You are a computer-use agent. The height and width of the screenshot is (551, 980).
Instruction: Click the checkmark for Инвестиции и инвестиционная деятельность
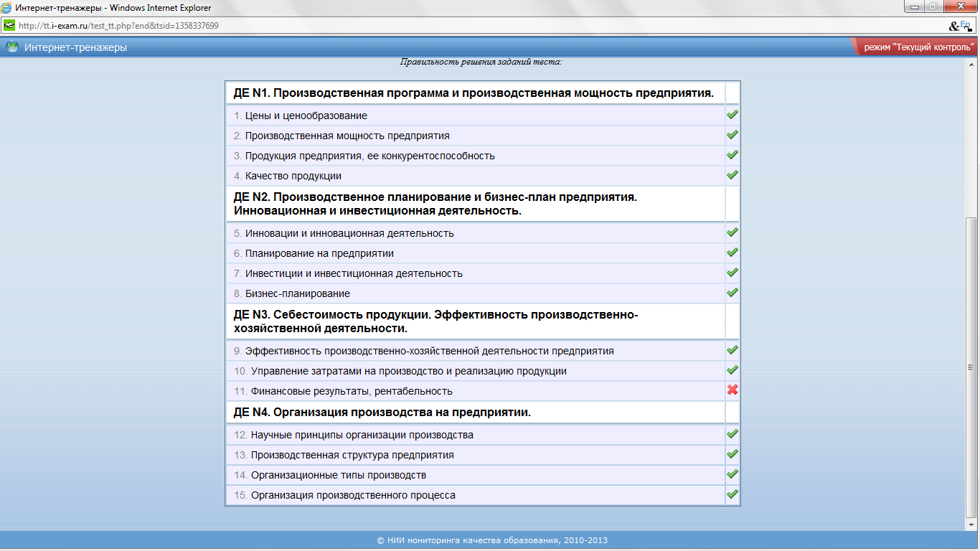732,273
